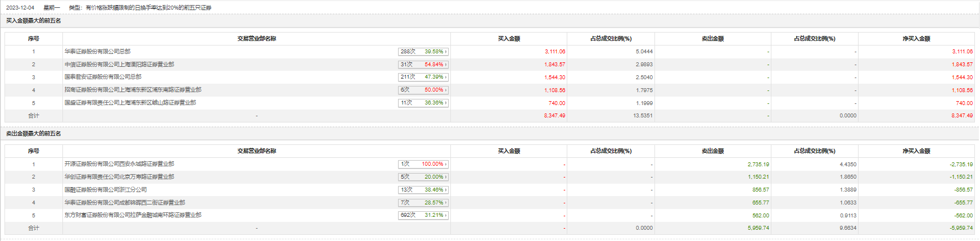Open the 692次 31.21% badge
980x241 pixels.
click(x=423, y=215)
